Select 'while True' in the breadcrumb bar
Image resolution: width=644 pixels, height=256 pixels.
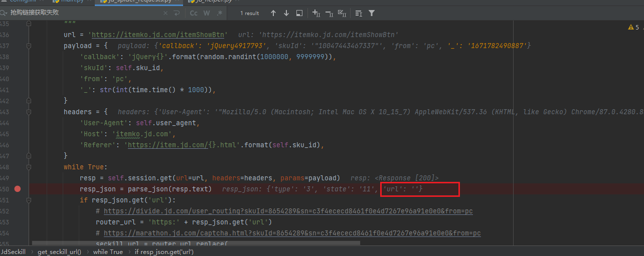point(108,251)
